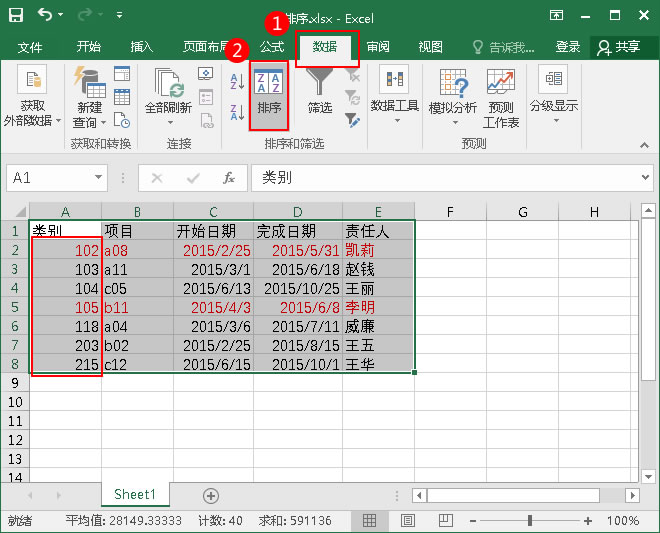660x533 pixels.
Task: Switch to the 审阅 tab
Action: pos(378,46)
